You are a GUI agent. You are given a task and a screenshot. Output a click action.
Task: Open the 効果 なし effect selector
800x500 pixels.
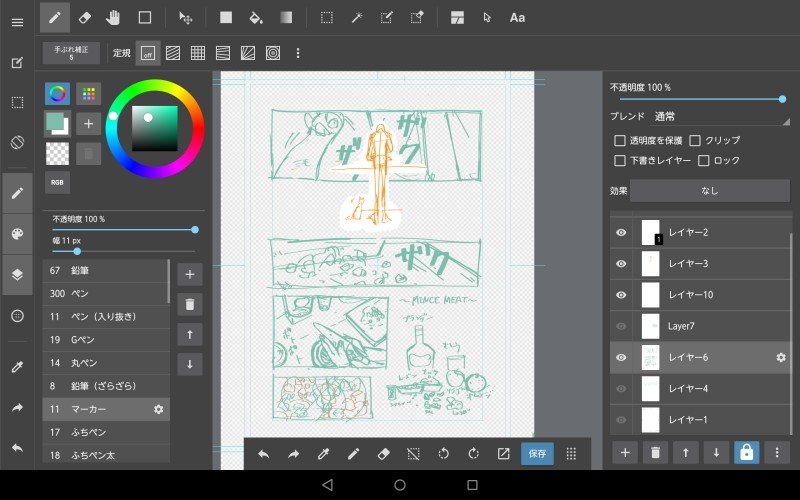(709, 190)
